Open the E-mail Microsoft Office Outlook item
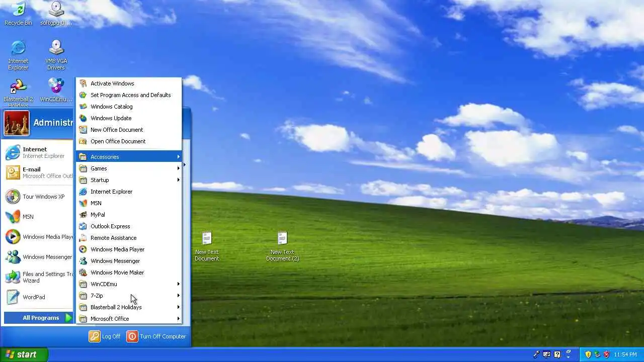This screenshot has height=362, width=644. 39,172
